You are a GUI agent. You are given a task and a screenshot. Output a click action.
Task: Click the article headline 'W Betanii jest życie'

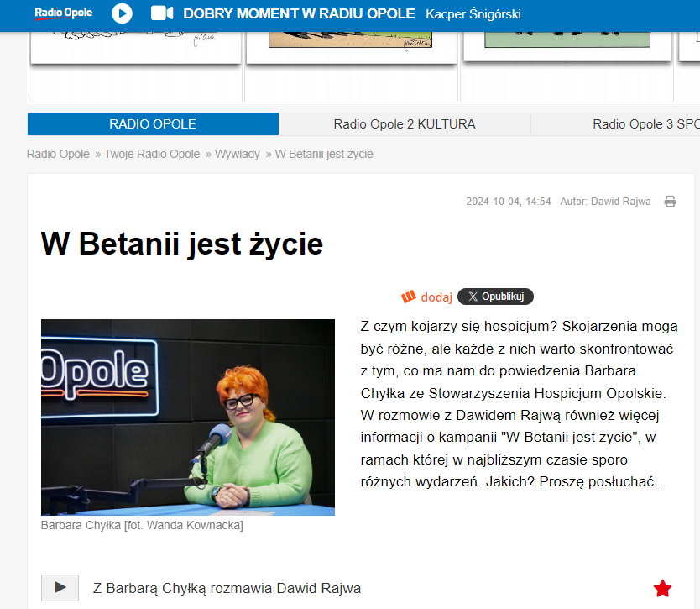pos(181,244)
